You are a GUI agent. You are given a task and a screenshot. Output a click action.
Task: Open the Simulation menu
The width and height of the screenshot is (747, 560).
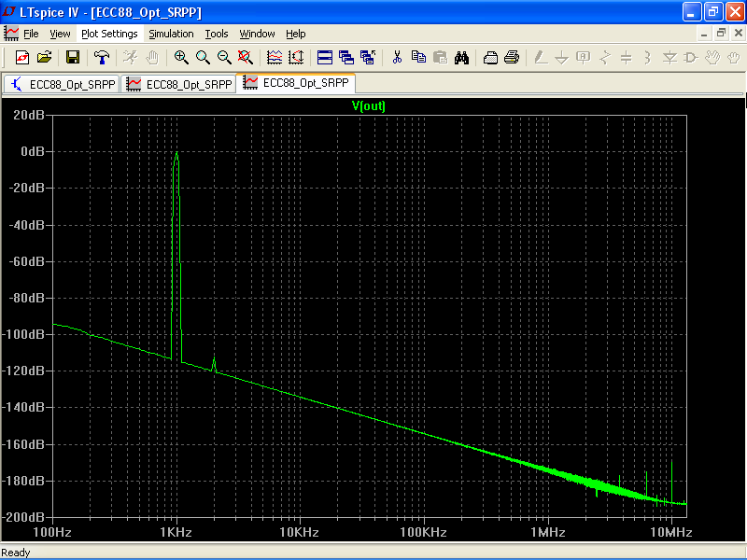(x=171, y=34)
